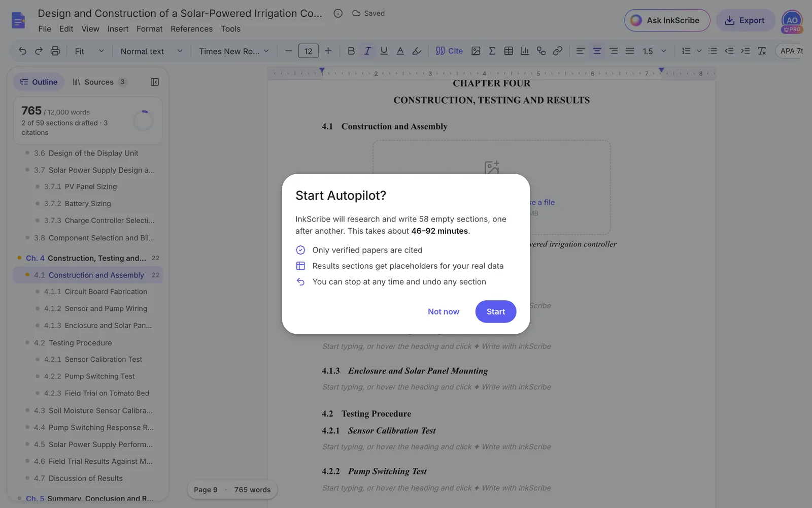Click the Print icon
The height and width of the screenshot is (508, 812).
coord(55,51)
